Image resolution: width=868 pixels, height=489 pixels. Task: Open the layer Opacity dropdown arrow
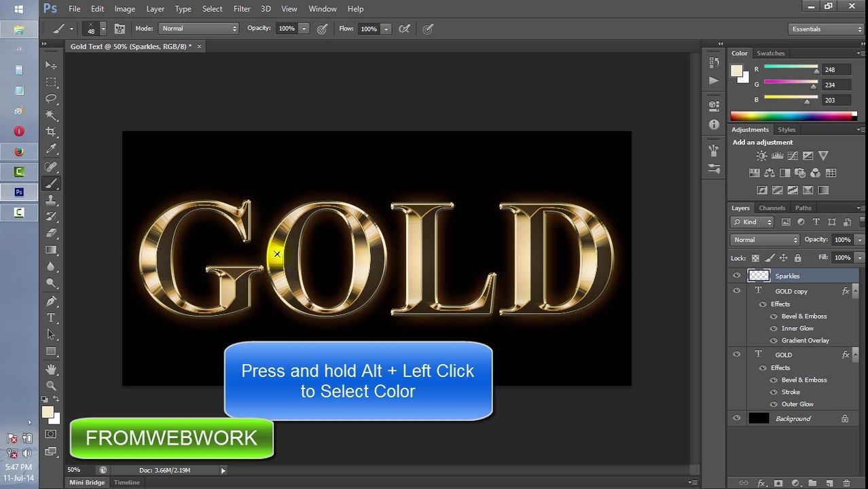coord(859,240)
